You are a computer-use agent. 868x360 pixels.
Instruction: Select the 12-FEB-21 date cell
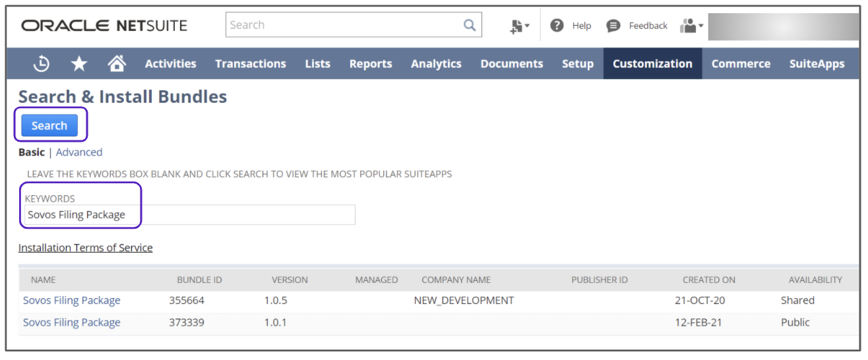click(x=700, y=322)
